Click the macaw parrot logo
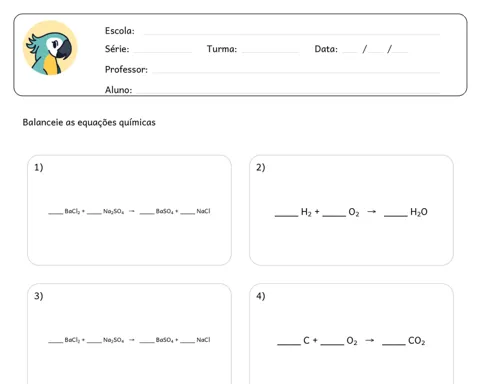Screen dimensions: 480x384 (x=50, y=48)
